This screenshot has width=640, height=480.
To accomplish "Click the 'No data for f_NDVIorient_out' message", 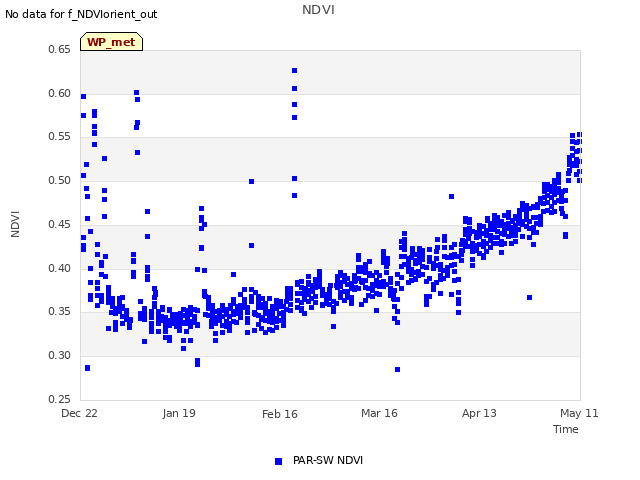I will click(81, 14).
